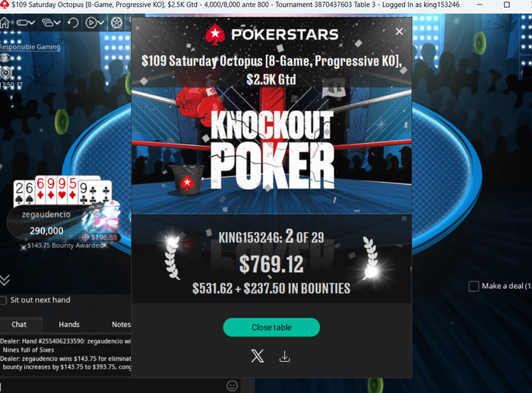Image resolution: width=532 pixels, height=393 pixels.
Task: Open the Responsible Gaming link
Action: 30,47
